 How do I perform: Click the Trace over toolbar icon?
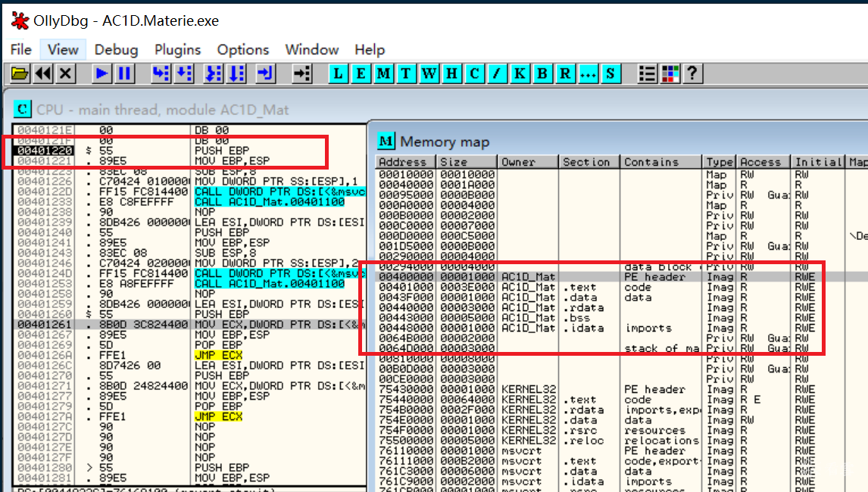[236, 73]
